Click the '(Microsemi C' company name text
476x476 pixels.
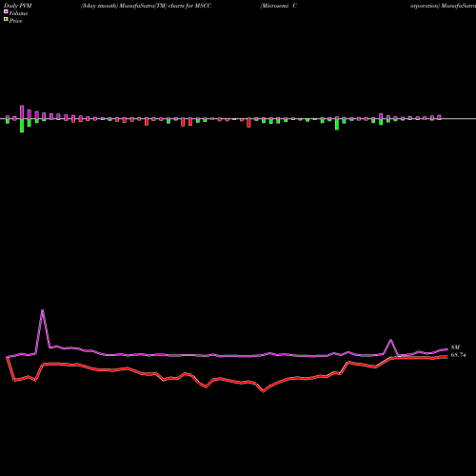coord(279,6)
